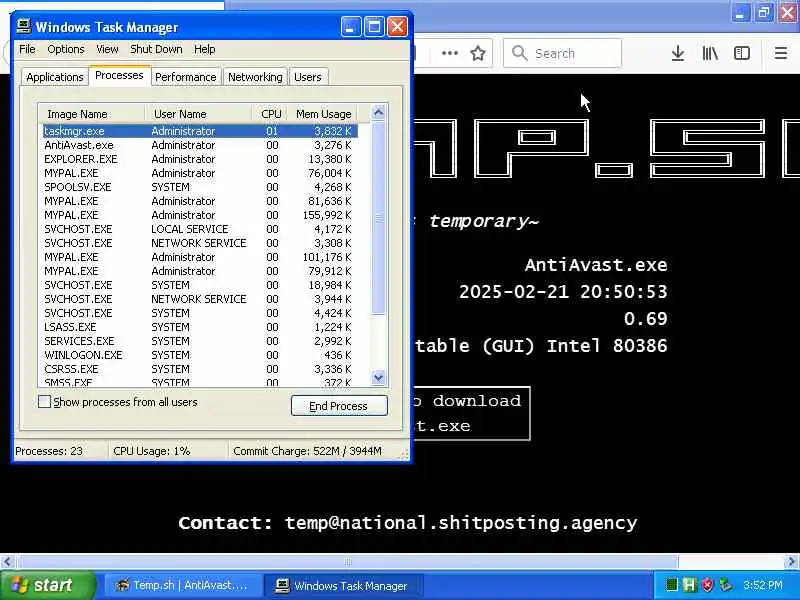Viewport: 800px width, 600px height.
Task: Sort by CPU column header
Action: [270, 114]
